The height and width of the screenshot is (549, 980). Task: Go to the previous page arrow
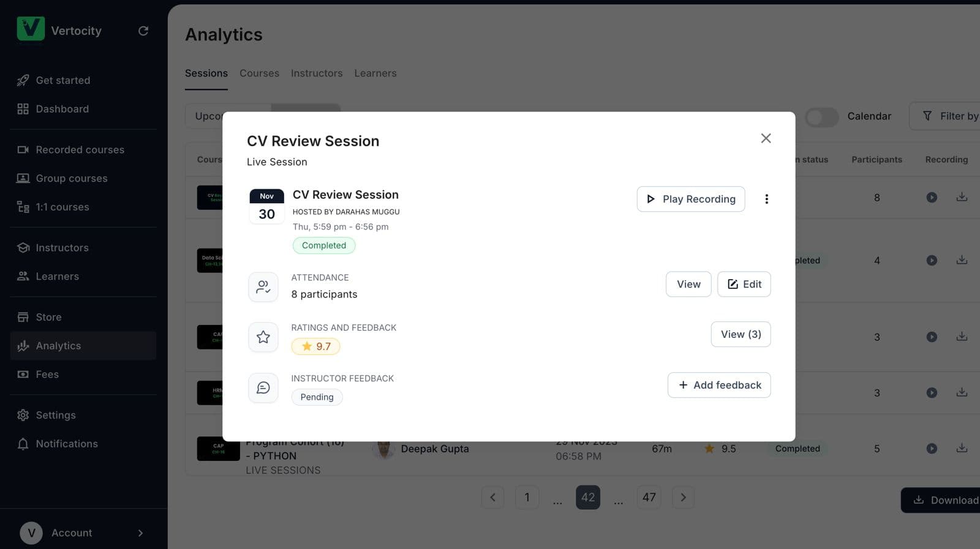pos(492,498)
